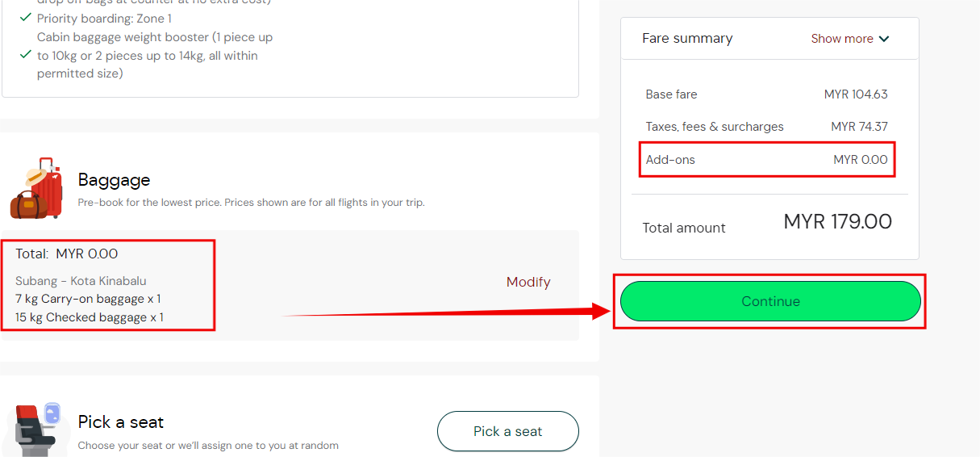980x457 pixels.
Task: Click the Baggage luggage illustration icon
Action: point(36,188)
